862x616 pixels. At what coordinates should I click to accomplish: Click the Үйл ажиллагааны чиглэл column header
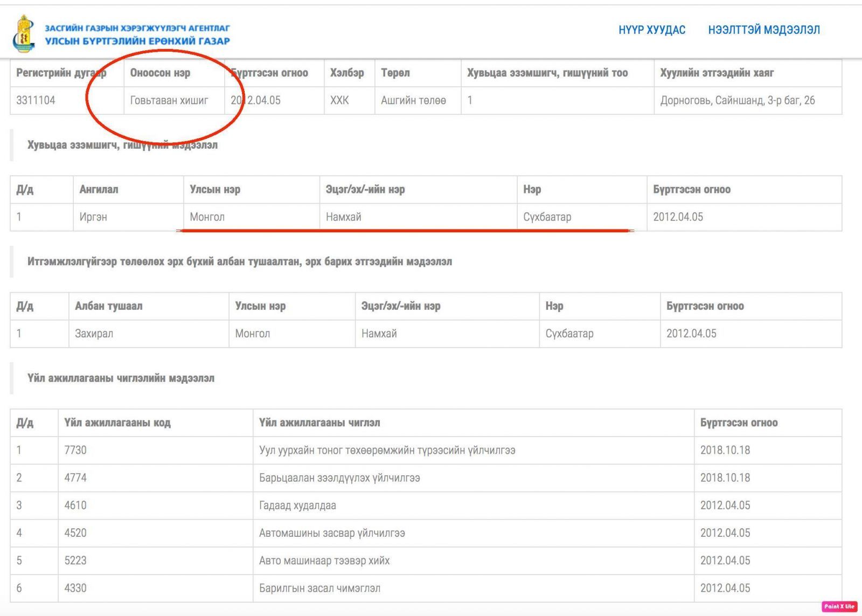pos(319,423)
